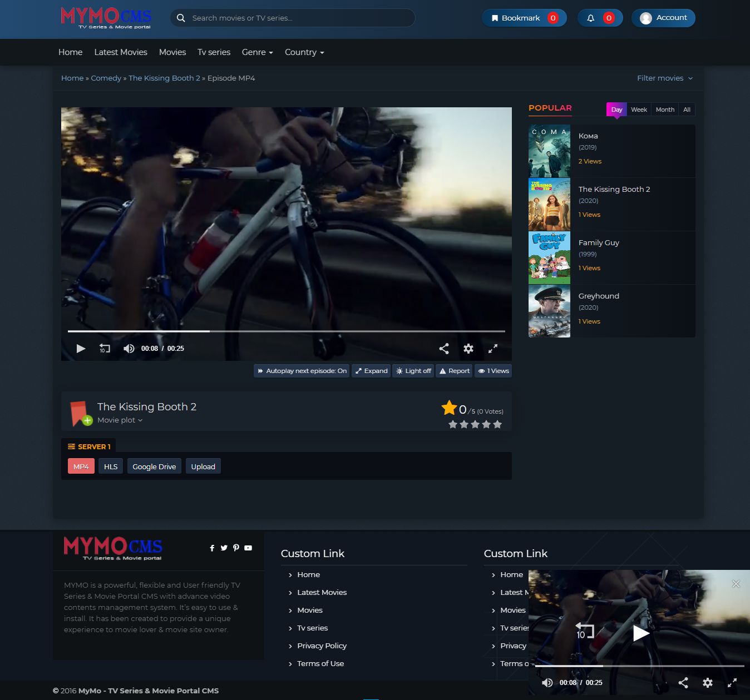Expand the video player

(371, 371)
